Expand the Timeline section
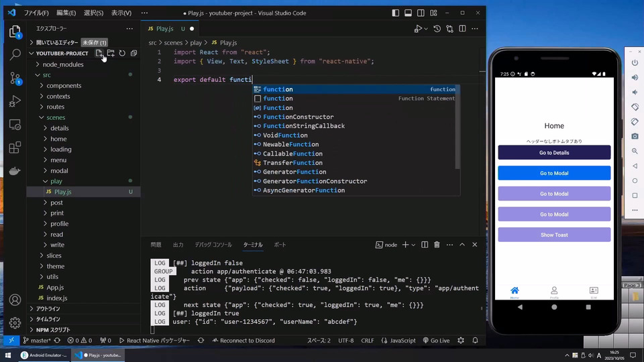This screenshot has height=362, width=644. click(x=48, y=319)
